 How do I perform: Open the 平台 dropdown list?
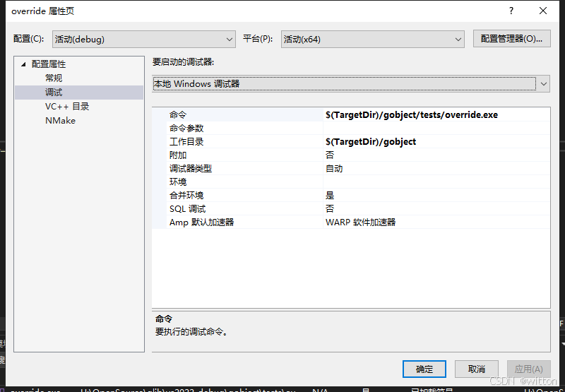pos(371,39)
